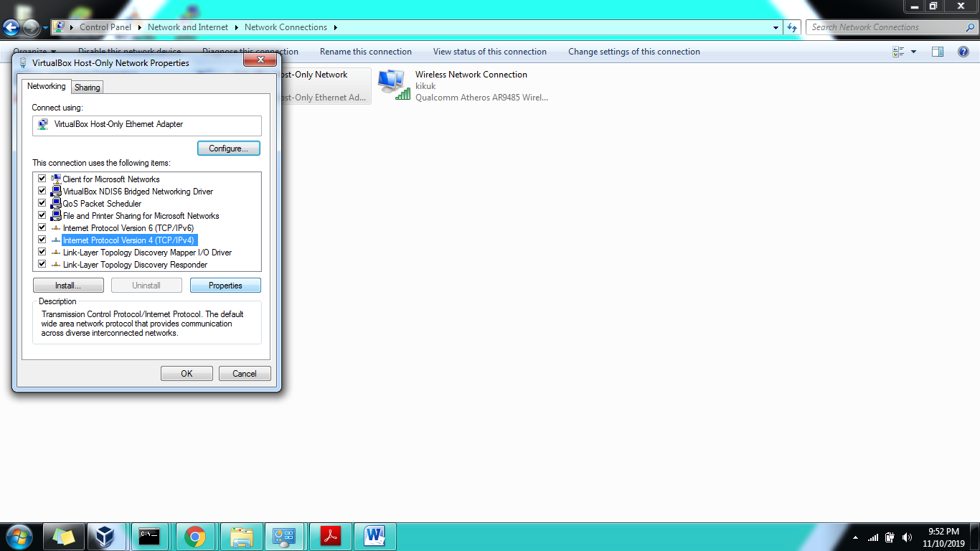The height and width of the screenshot is (551, 980).
Task: Uncheck Link-Layer Topology Discovery Responder checkbox
Action: (x=42, y=264)
